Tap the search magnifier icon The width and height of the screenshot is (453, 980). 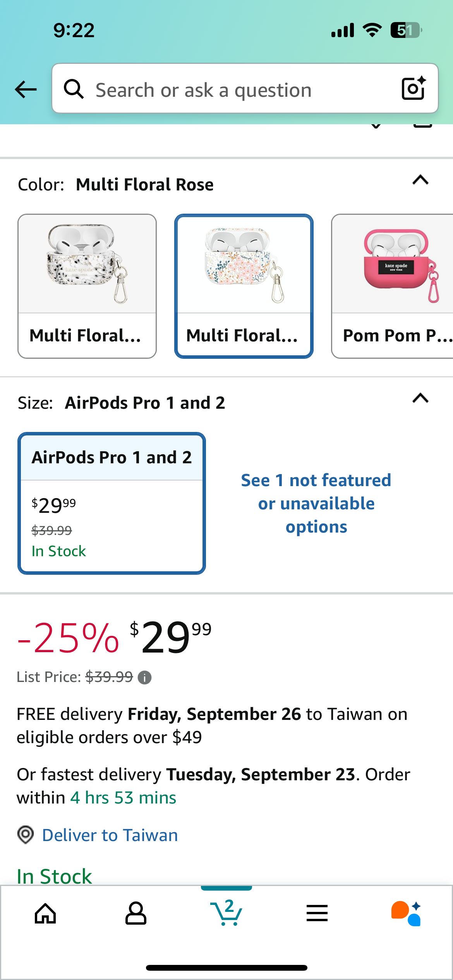(x=74, y=89)
